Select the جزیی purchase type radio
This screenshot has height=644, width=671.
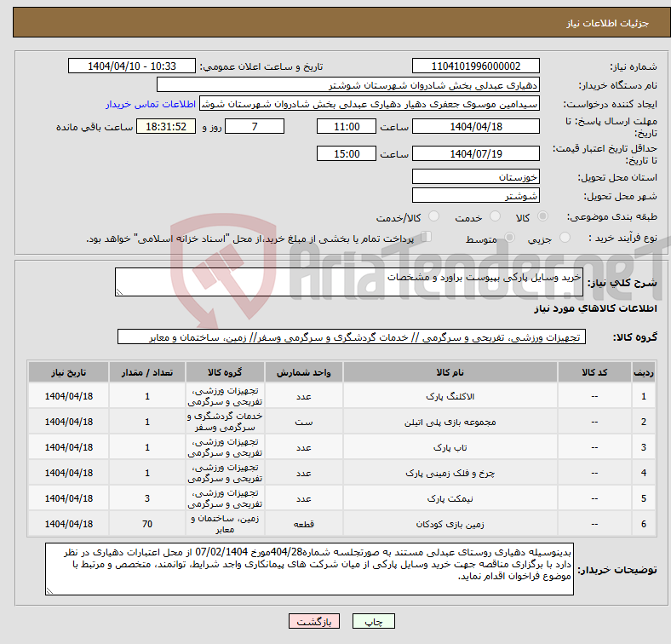[x=565, y=237]
